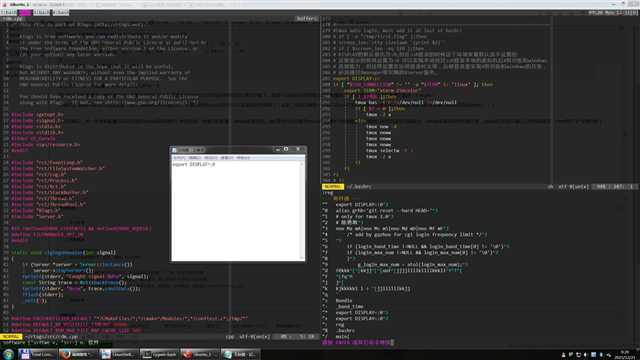
Task: Open the 查看 (View) menu in Notepad
Action: click(227, 158)
